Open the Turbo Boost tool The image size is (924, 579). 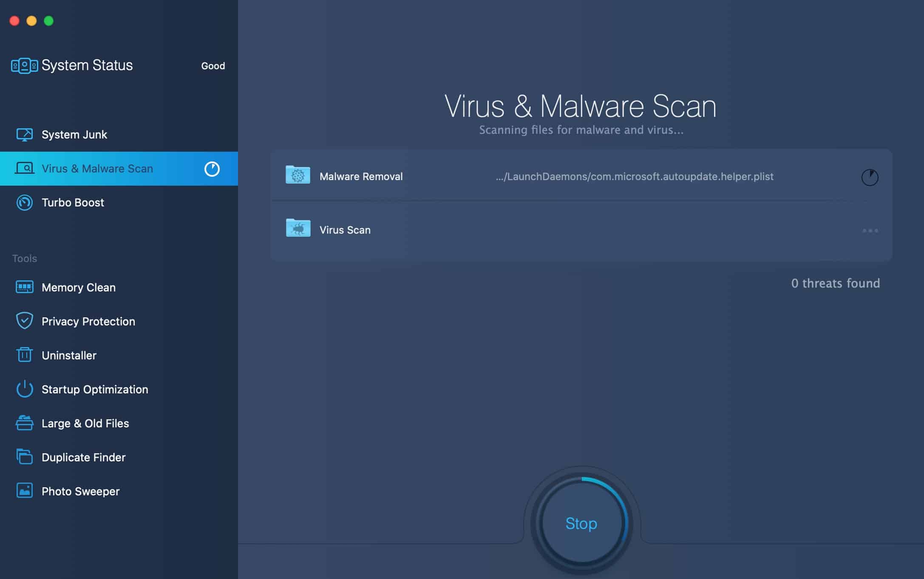(72, 203)
